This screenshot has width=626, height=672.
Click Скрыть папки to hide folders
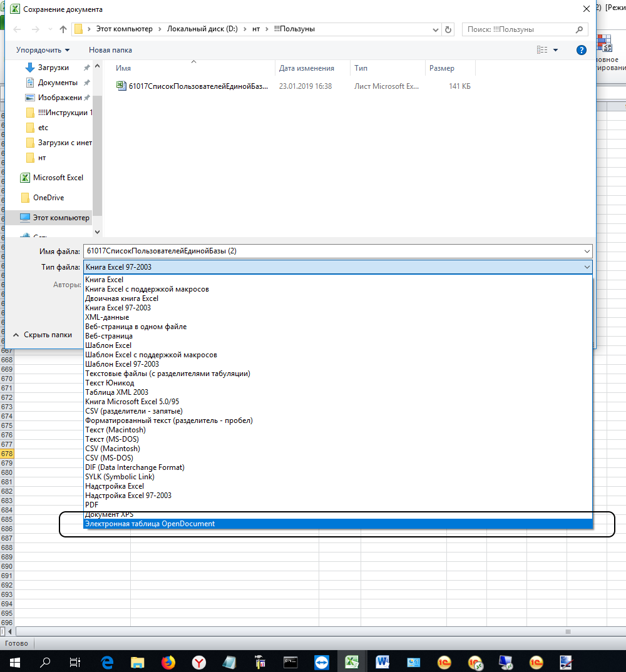(x=48, y=335)
